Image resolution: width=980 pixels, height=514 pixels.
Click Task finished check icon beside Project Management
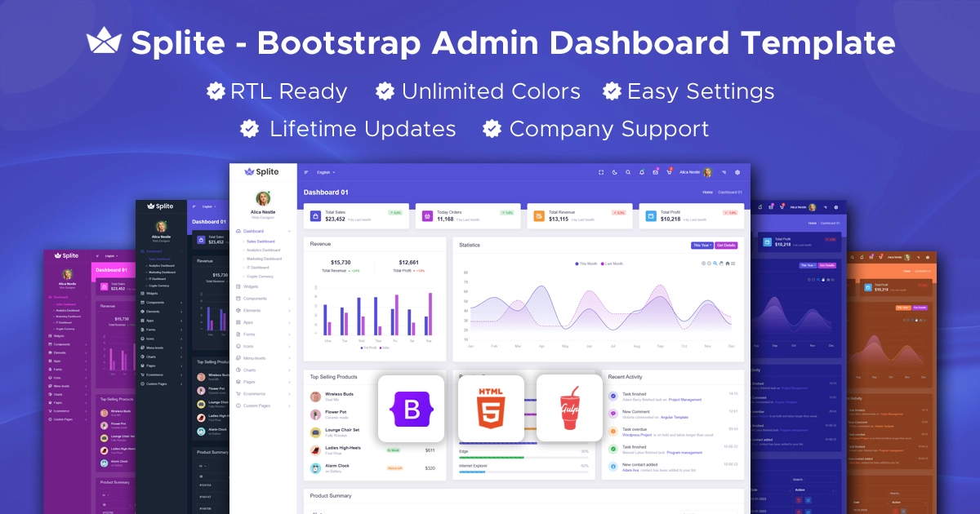tap(613, 396)
